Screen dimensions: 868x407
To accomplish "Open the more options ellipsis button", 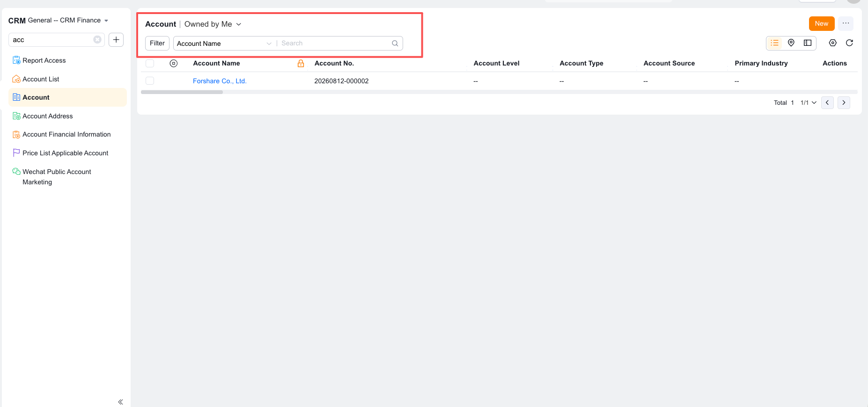I will point(846,23).
